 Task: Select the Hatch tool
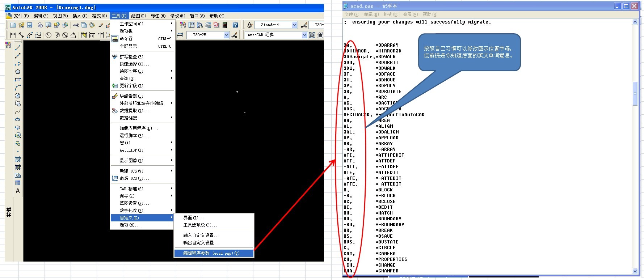18,159
